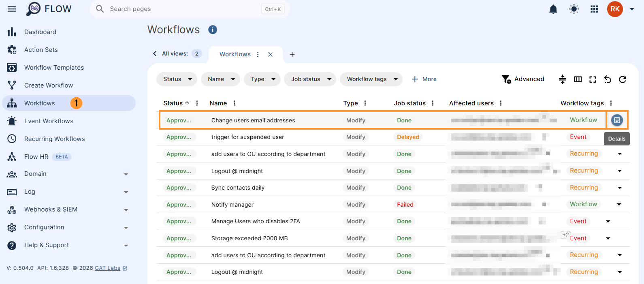Click the row density icon
This screenshot has width=644, height=284.
563,79
